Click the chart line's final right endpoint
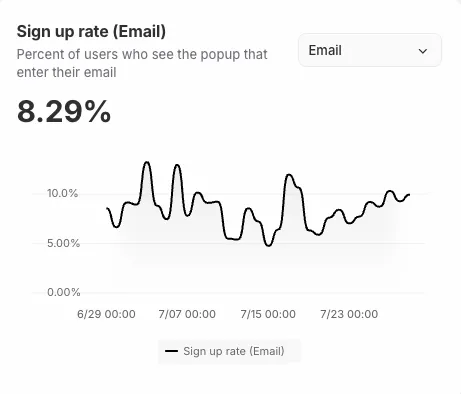461x394 pixels. (409, 194)
